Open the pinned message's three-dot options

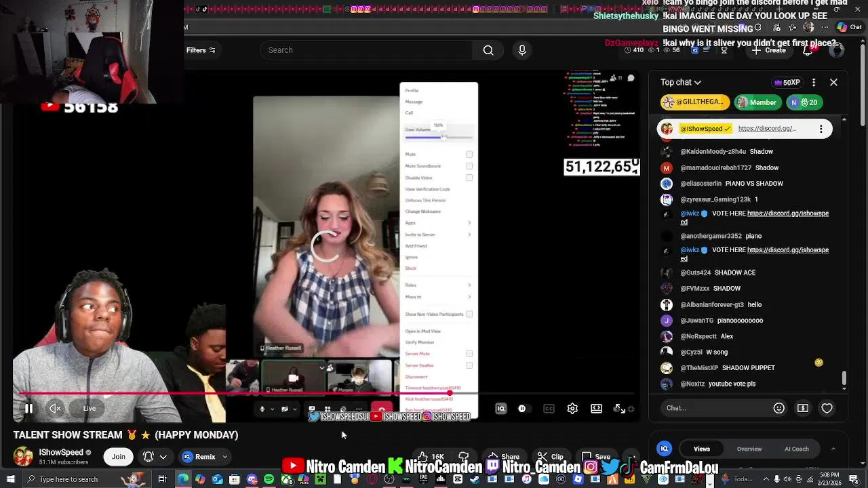[x=821, y=129]
